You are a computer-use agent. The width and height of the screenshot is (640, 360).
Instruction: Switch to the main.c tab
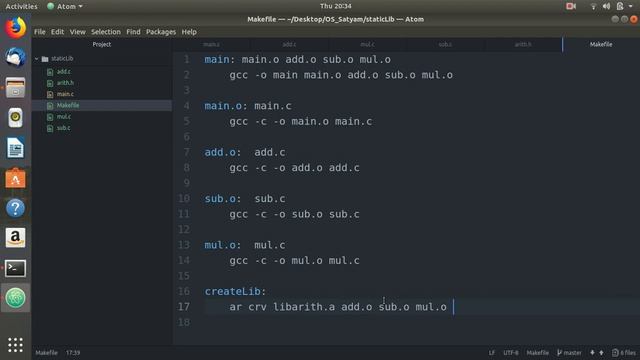[211, 44]
